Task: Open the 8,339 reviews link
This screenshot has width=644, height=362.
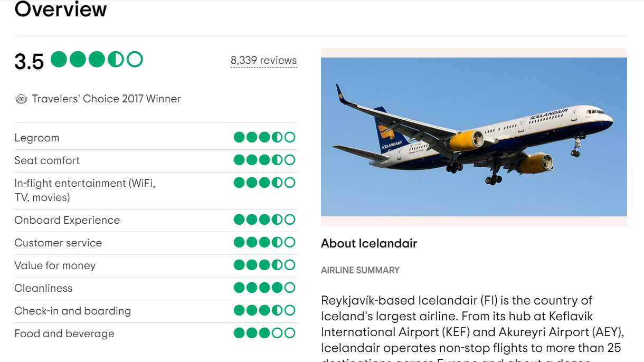Action: [263, 60]
